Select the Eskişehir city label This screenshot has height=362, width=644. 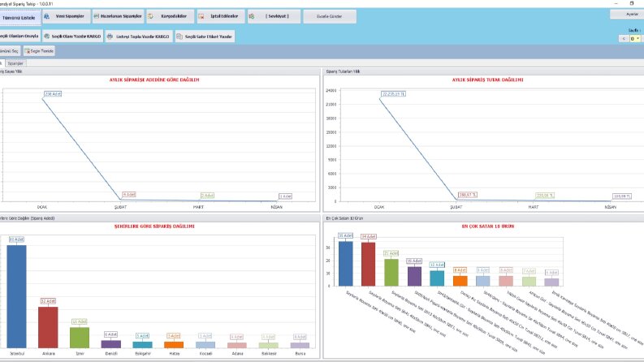click(x=142, y=353)
